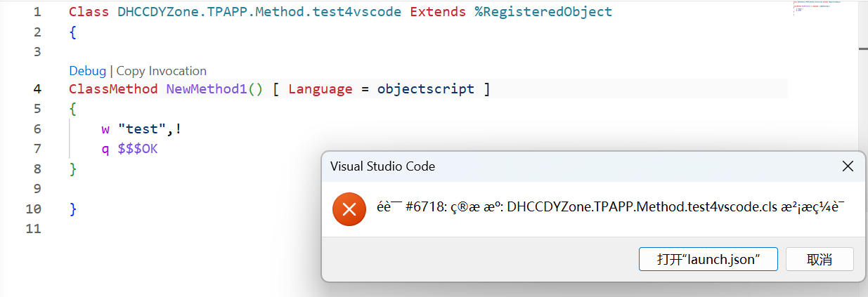
Task: Click the objectscript language value
Action: tap(425, 89)
